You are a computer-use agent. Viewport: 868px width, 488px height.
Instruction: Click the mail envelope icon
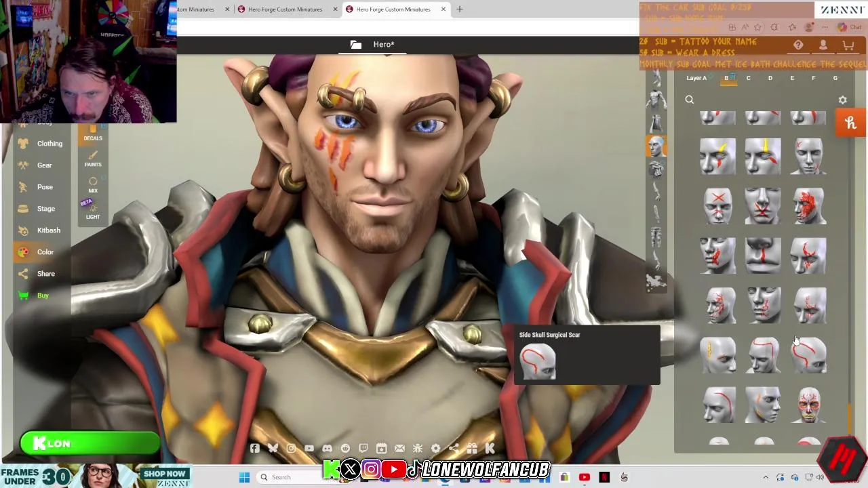pyautogui.click(x=399, y=448)
